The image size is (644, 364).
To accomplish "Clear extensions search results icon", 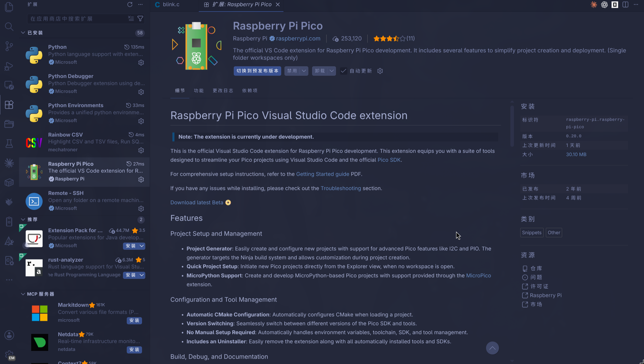I will point(131,19).
